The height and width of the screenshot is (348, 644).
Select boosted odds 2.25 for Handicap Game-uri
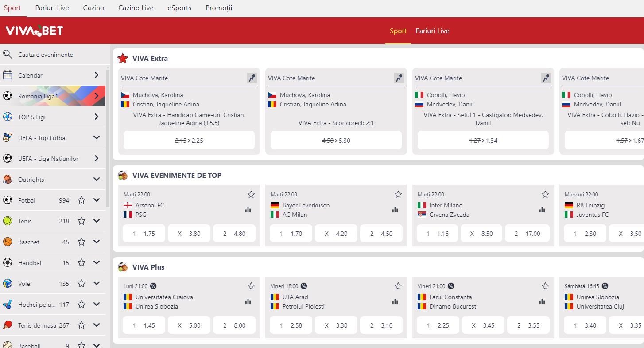coord(189,141)
